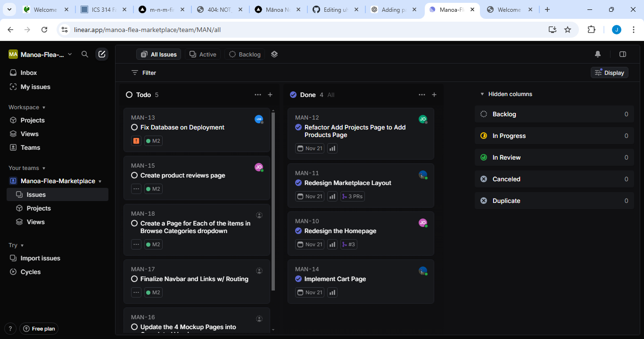Open pull request #3 on MAN-10
644x339 pixels.
click(x=348, y=244)
